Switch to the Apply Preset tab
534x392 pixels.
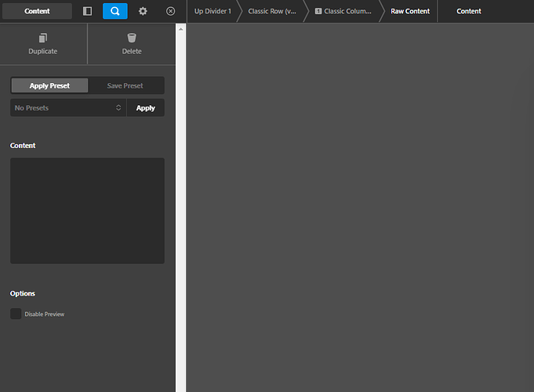pos(49,85)
